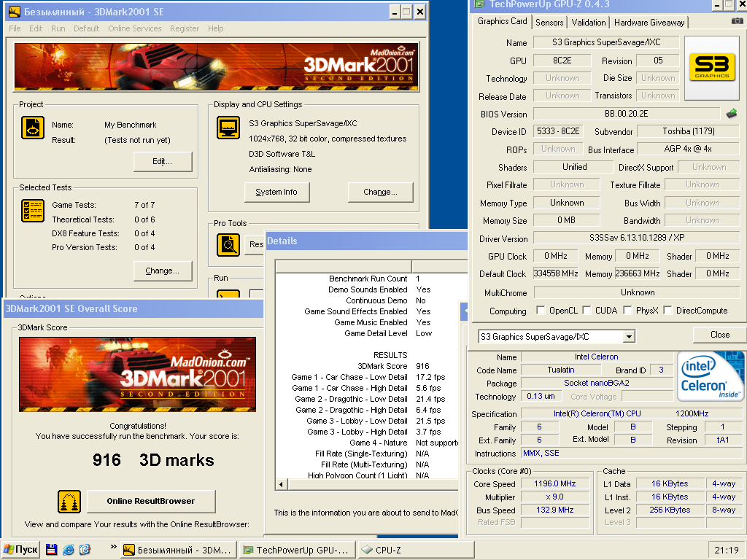
Task: Click the third quick launch icon beside Internet Explorer
Action: [x=85, y=550]
